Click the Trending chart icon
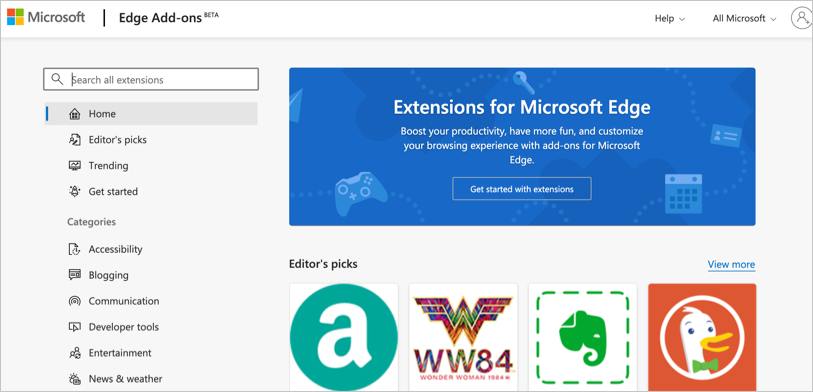 [x=75, y=165]
